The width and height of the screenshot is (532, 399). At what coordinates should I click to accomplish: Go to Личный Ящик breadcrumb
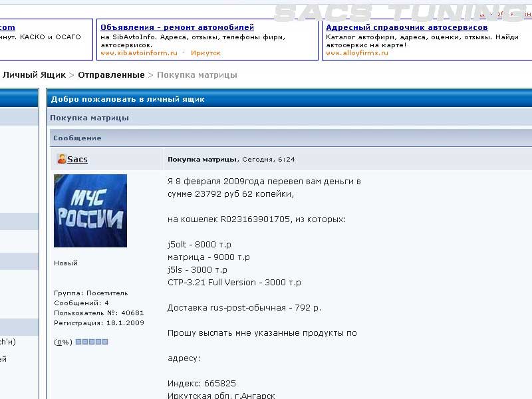point(34,75)
